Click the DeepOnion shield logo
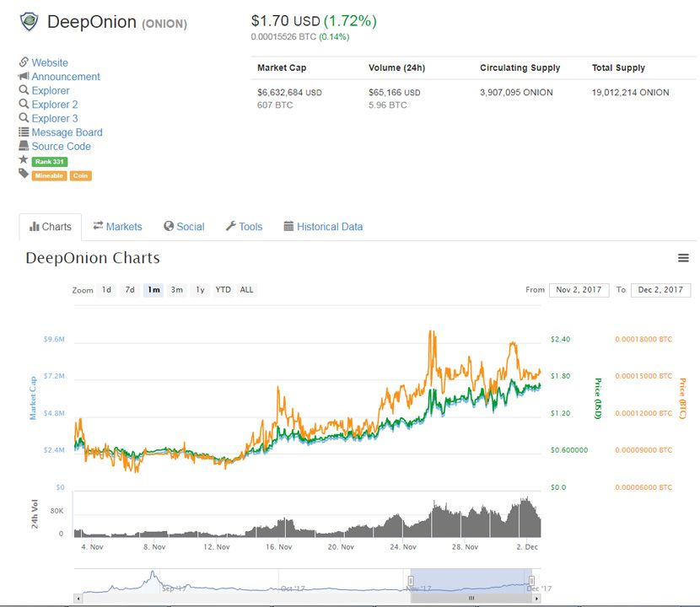700x607 pixels. [x=29, y=21]
